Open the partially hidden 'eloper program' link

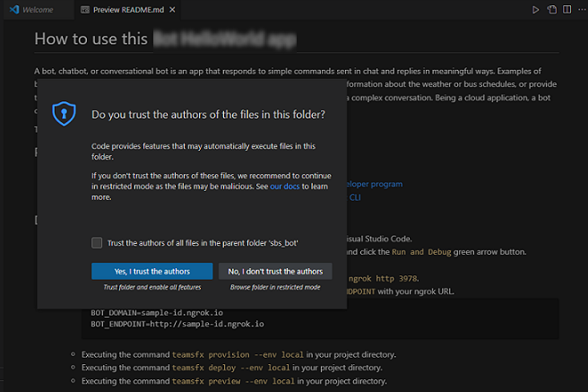(375, 184)
